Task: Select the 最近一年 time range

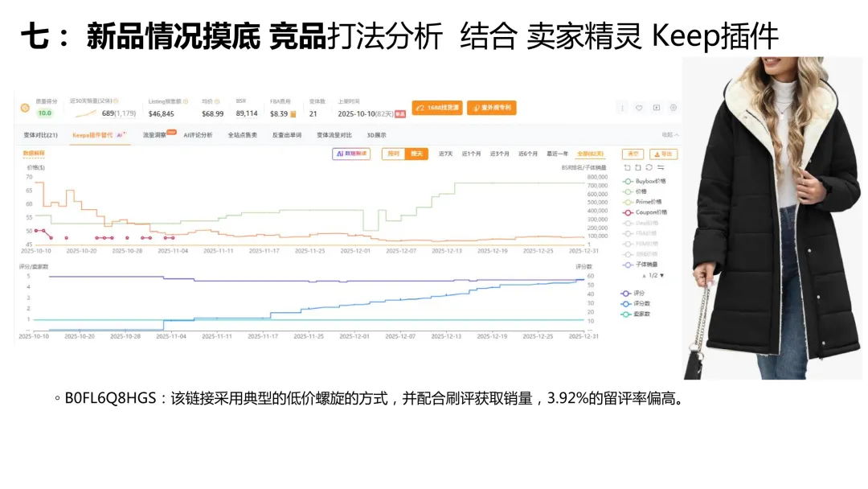Action: click(558, 154)
